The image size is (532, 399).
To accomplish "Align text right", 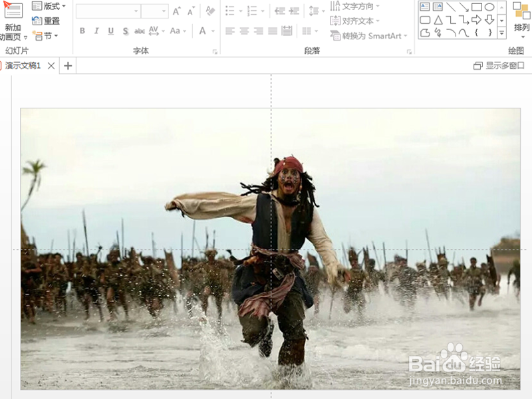I will (x=259, y=31).
